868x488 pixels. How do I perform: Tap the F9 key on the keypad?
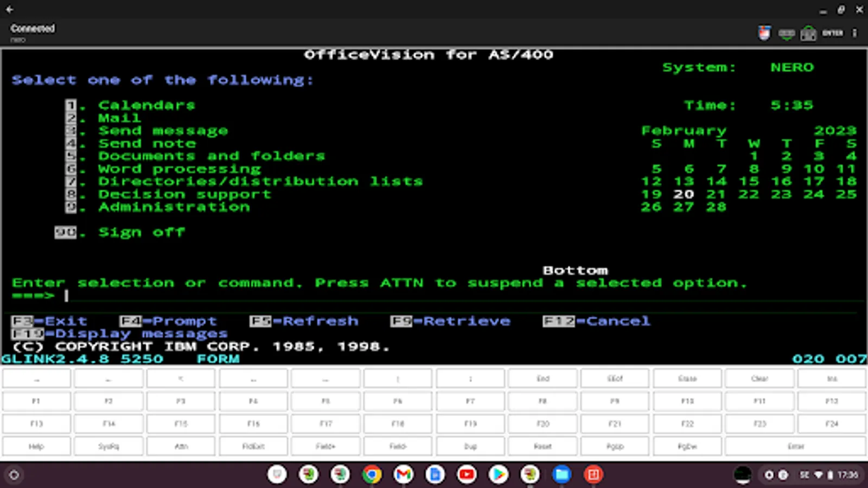tap(615, 401)
